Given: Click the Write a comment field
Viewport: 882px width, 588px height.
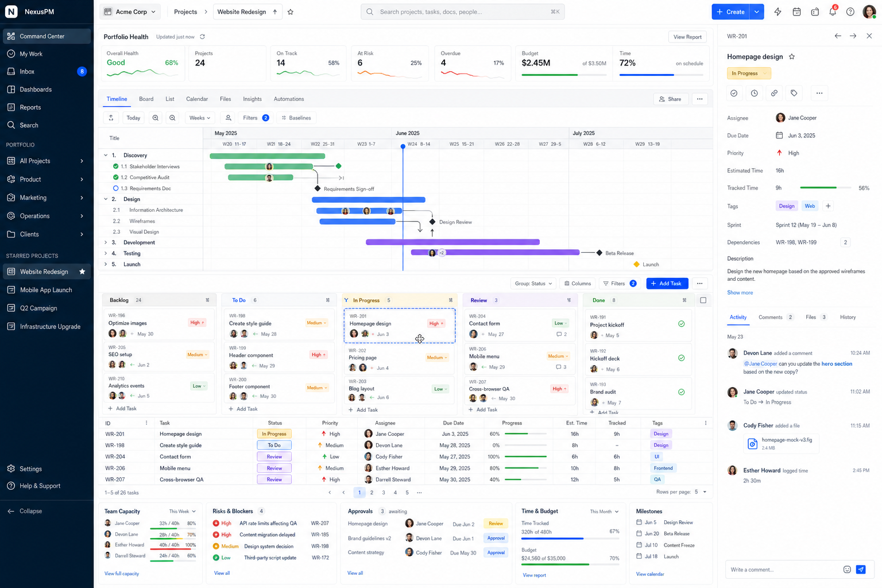Looking at the screenshot, I should (782, 570).
